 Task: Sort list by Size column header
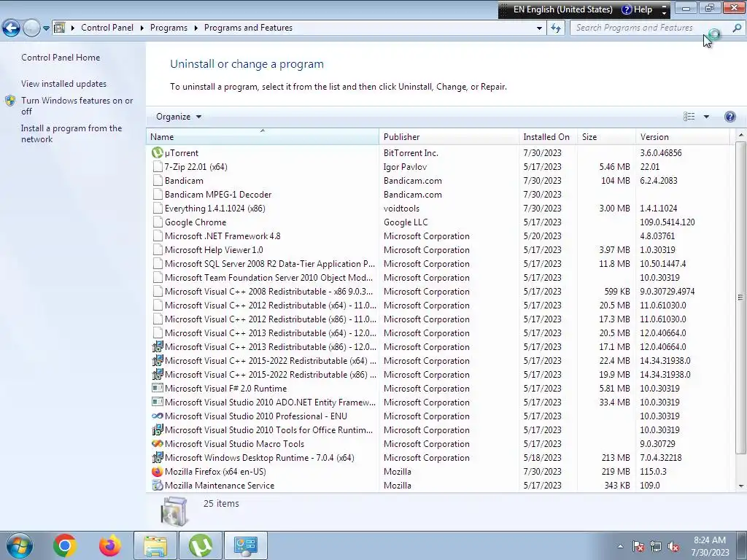point(606,136)
